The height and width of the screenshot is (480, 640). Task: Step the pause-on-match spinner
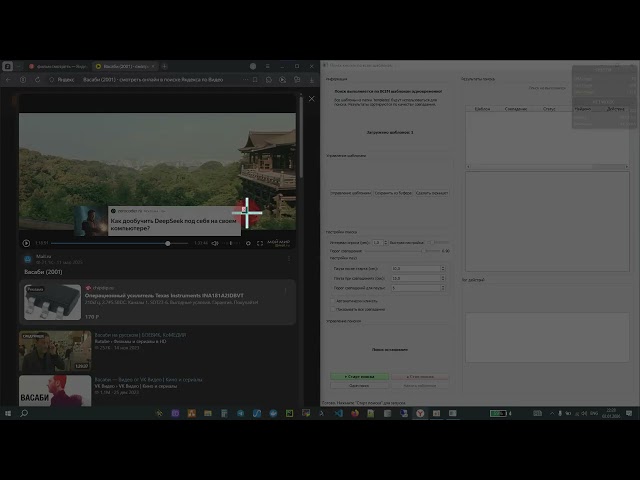[443, 278]
